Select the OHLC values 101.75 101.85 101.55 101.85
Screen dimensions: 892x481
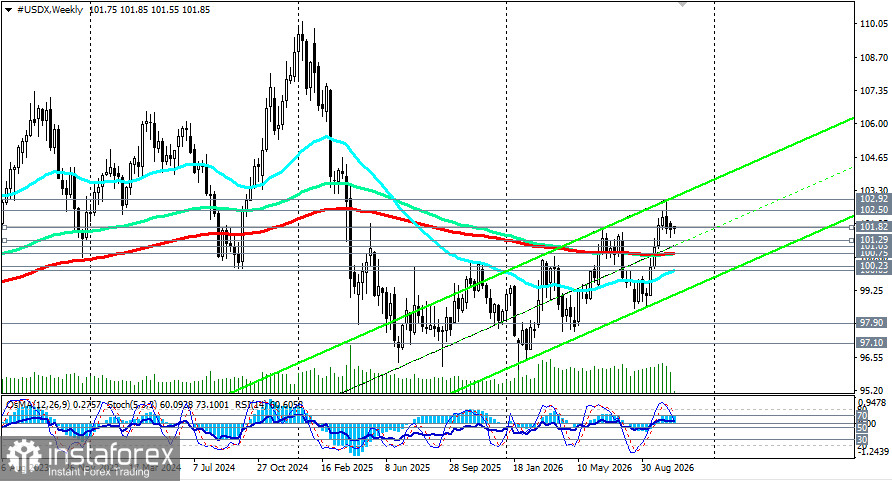[150, 10]
